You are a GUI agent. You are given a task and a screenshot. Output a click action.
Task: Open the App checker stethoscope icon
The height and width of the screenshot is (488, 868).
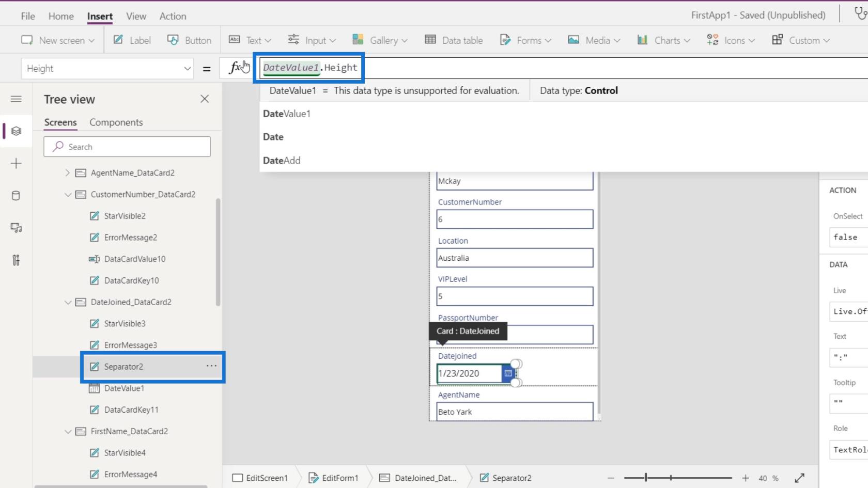coord(861,13)
